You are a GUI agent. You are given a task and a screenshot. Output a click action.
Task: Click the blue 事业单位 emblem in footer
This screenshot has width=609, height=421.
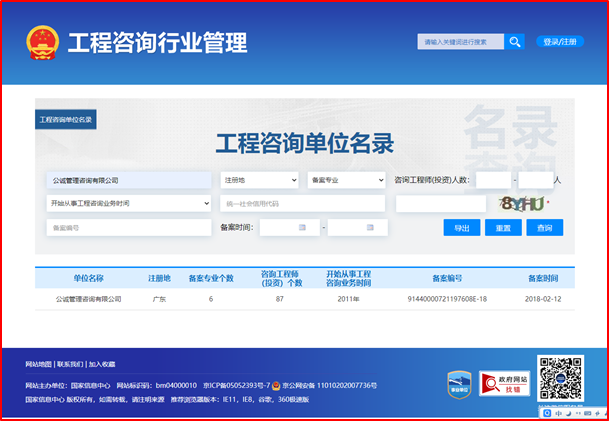[x=457, y=383]
